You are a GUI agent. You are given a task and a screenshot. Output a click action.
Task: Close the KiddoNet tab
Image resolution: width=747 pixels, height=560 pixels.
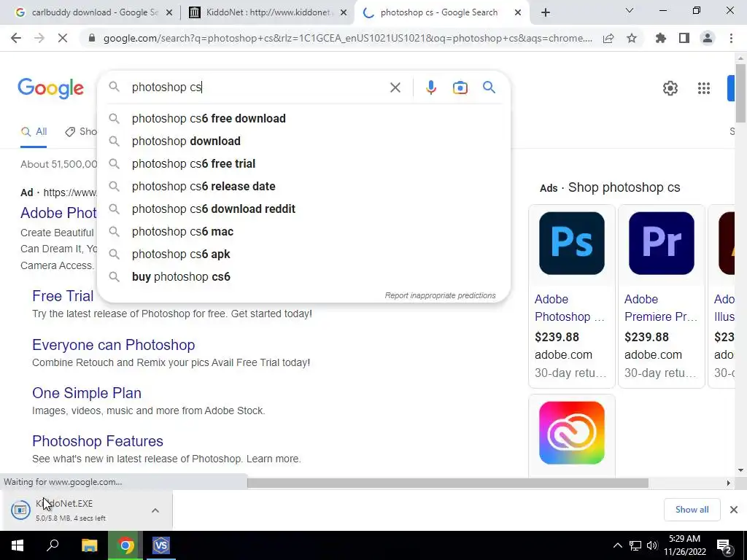point(344,13)
